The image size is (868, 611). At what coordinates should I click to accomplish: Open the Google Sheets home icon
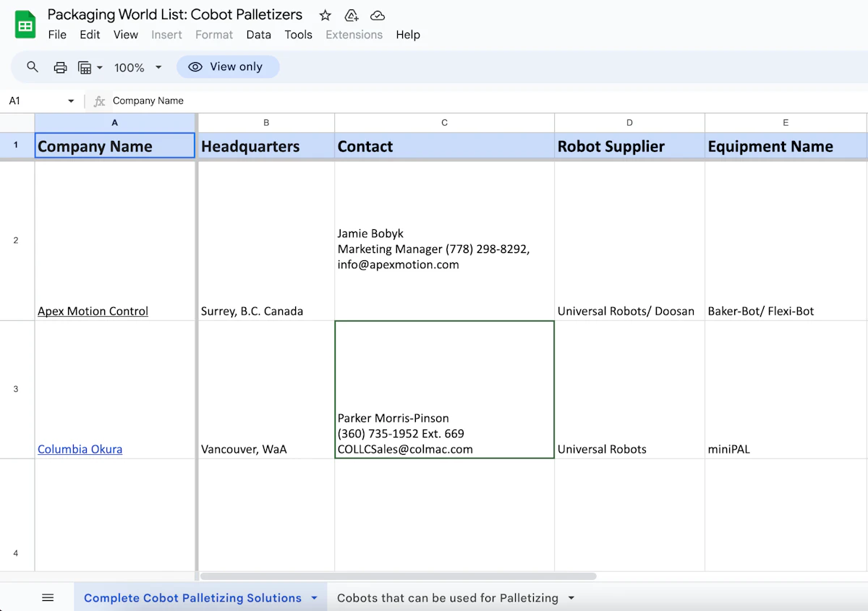coord(25,25)
